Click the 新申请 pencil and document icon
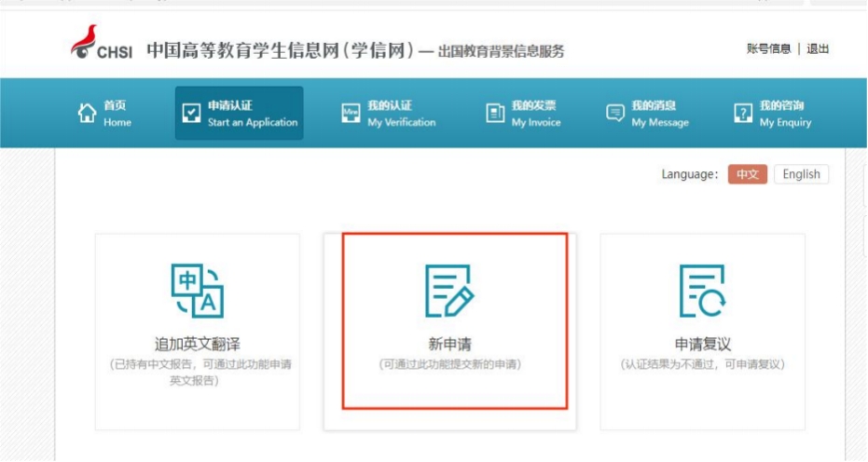This screenshot has height=462, width=868. pos(449,291)
